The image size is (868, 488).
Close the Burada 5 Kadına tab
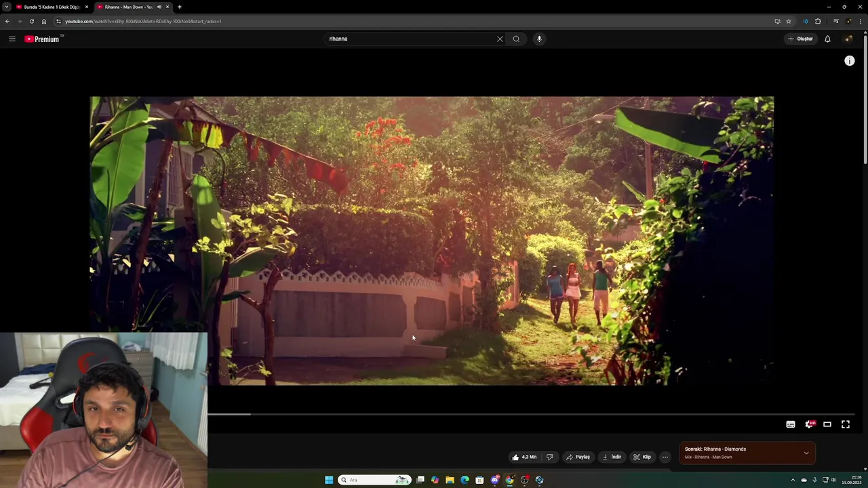(87, 7)
